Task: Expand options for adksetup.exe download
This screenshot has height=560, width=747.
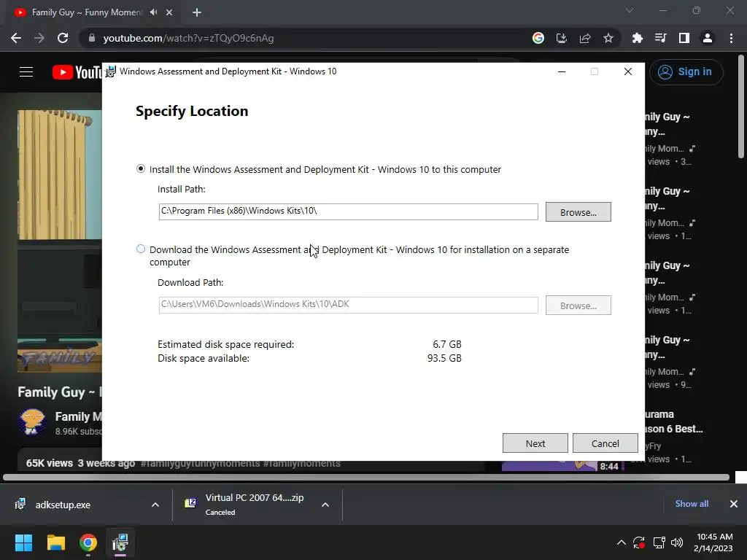Action: (155, 505)
